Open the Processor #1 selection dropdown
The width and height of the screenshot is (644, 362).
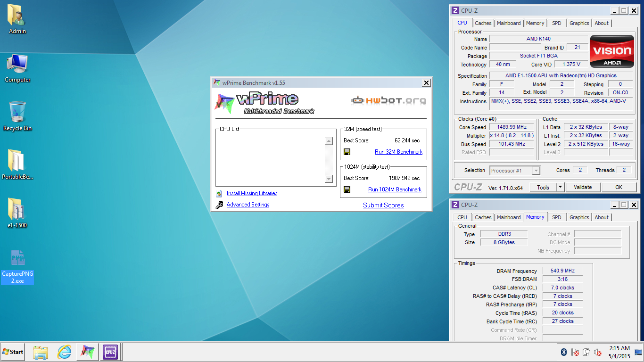click(515, 171)
